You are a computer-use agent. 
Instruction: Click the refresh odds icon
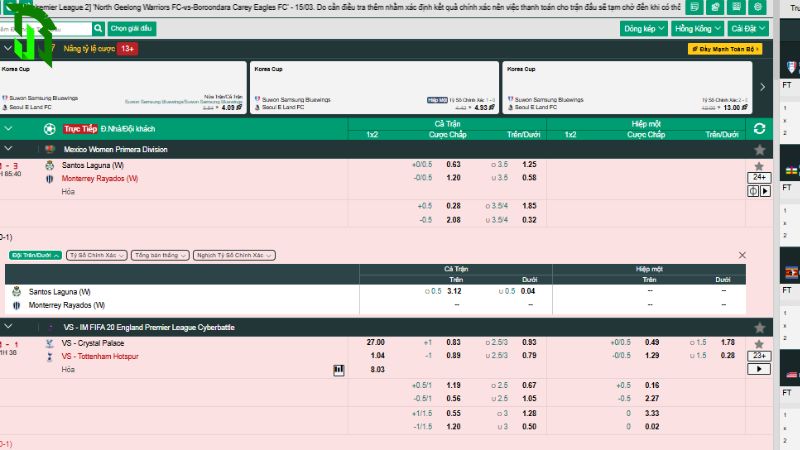coord(759,129)
